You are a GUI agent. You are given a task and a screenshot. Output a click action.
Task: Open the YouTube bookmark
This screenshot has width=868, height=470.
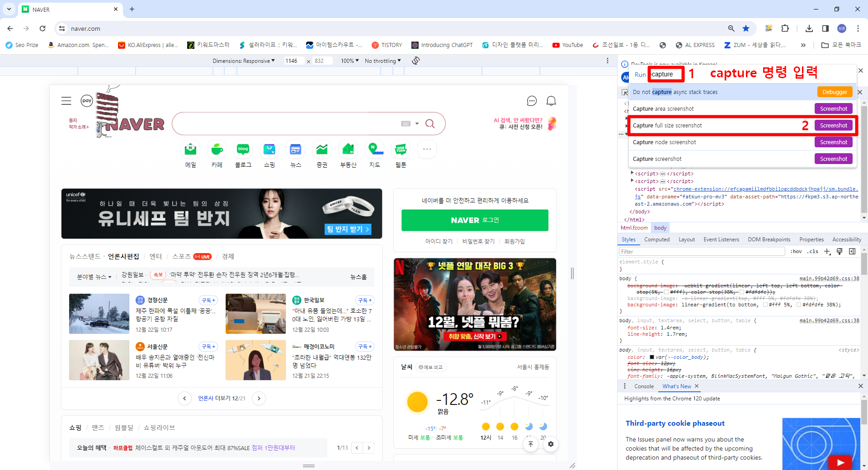pos(568,45)
